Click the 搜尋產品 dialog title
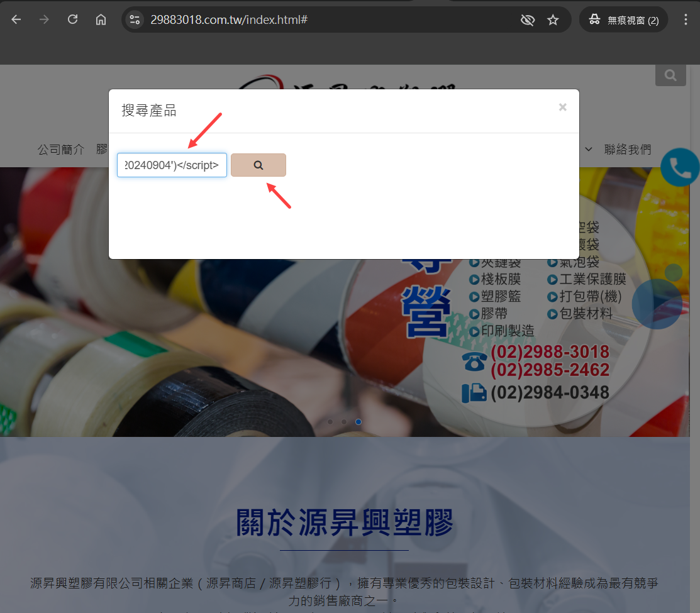This screenshot has width=700, height=613. click(x=149, y=111)
